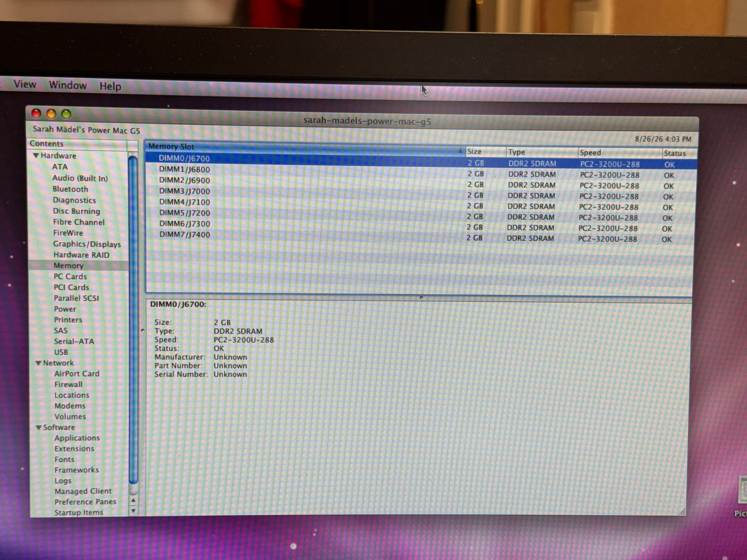Screen dimensions: 747x560
Task: Select AirPort Card under Network
Action: pos(77,374)
